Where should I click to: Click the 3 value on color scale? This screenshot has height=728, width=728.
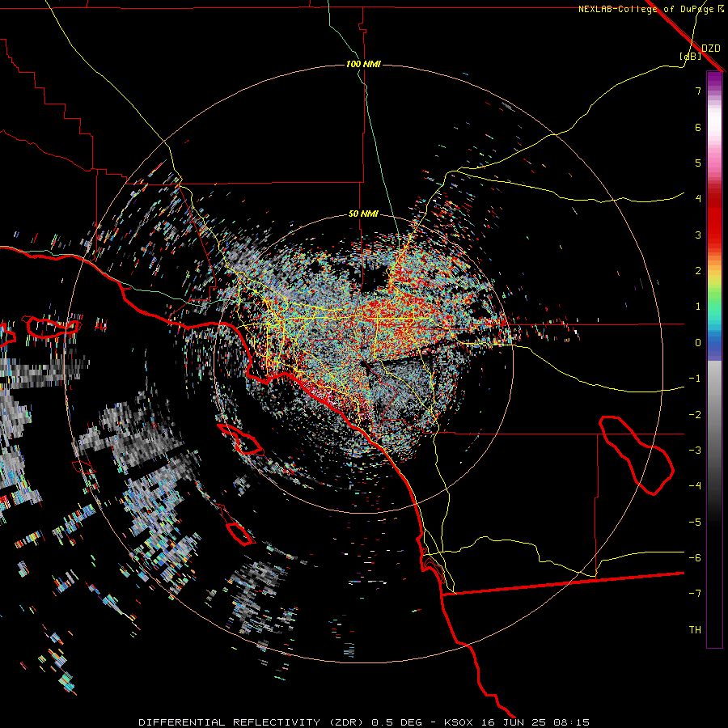coord(698,235)
